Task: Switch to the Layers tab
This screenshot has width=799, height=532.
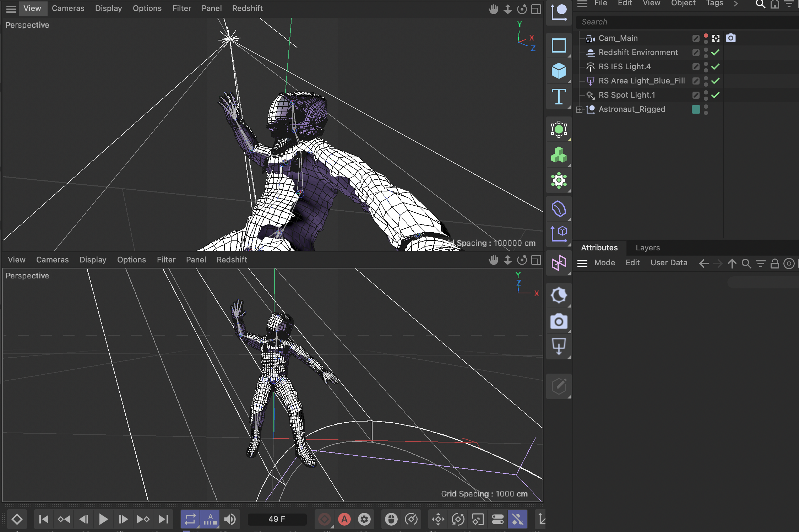Action: click(647, 248)
